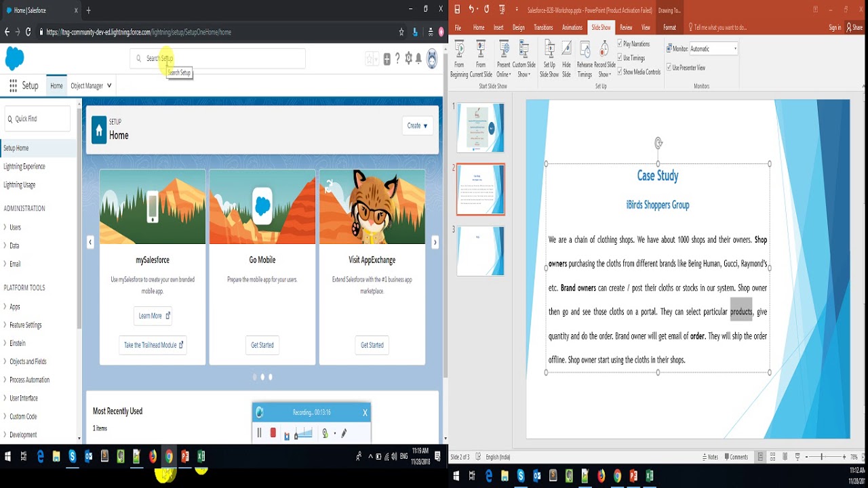
Task: Adjust PowerPoint zoom slider
Action: point(821,457)
